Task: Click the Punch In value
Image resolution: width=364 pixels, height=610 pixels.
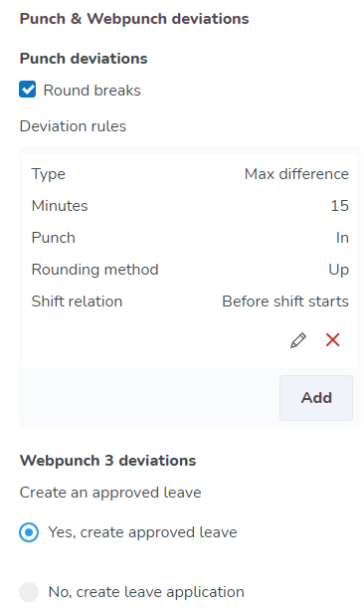Action: click(x=342, y=238)
